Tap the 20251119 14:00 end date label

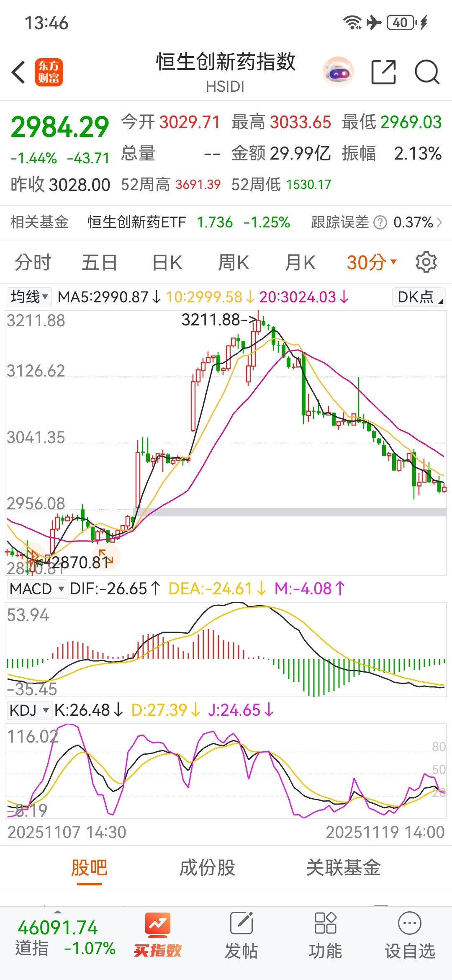[x=385, y=832]
